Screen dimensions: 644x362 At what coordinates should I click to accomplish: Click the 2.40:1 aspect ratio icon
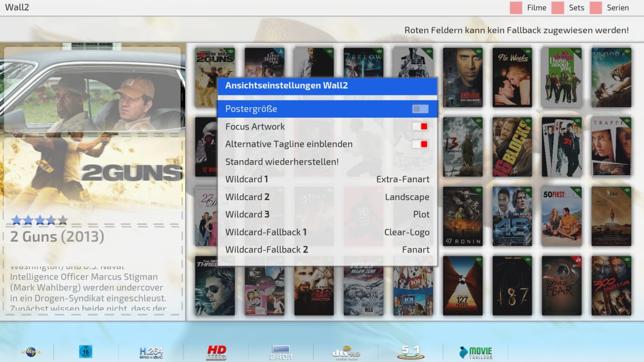(281, 353)
